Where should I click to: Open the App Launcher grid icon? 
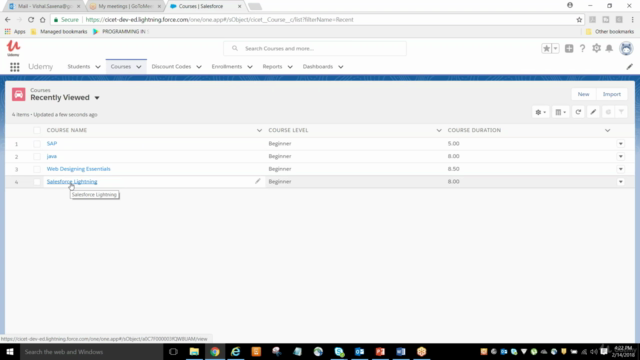click(15, 67)
